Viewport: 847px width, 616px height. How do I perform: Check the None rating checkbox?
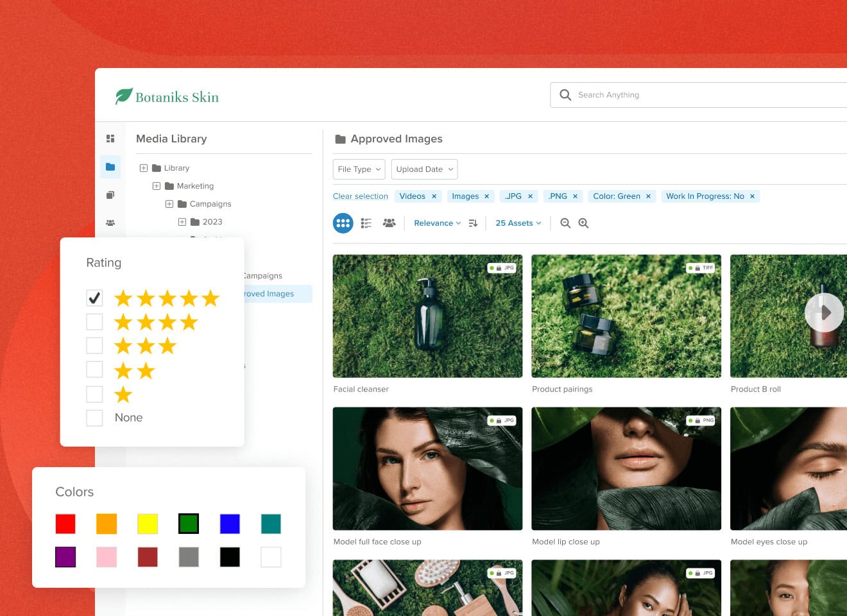(94, 418)
